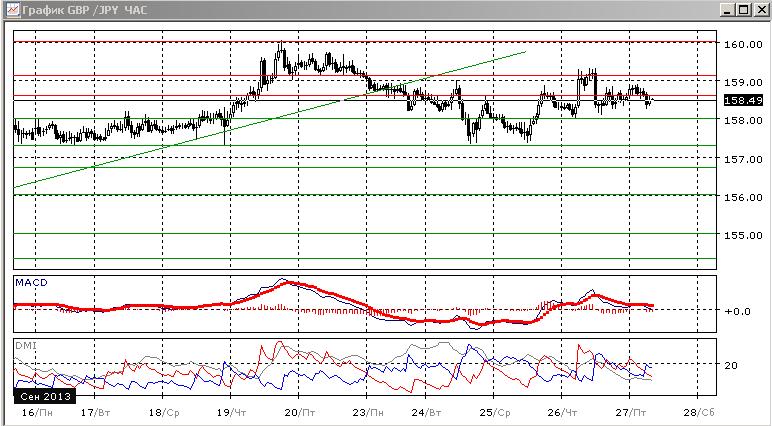Screen dimensions: 772x426
Task: Click the DMI indicator label
Action: tap(25, 346)
